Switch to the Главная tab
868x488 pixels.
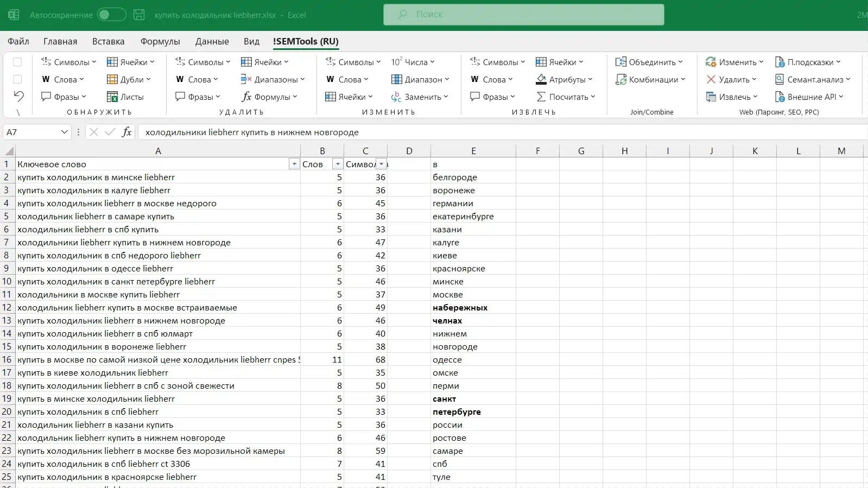[60, 41]
